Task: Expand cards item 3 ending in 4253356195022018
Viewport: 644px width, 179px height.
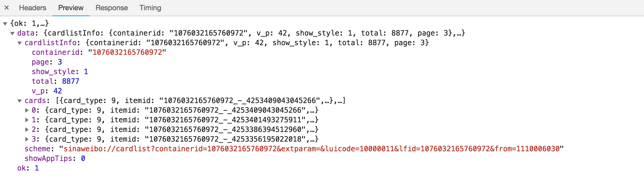Action: point(27,139)
